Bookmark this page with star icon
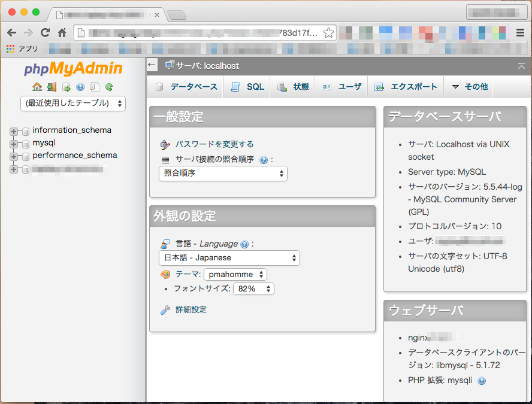This screenshot has height=404, width=532. pyautogui.click(x=328, y=33)
